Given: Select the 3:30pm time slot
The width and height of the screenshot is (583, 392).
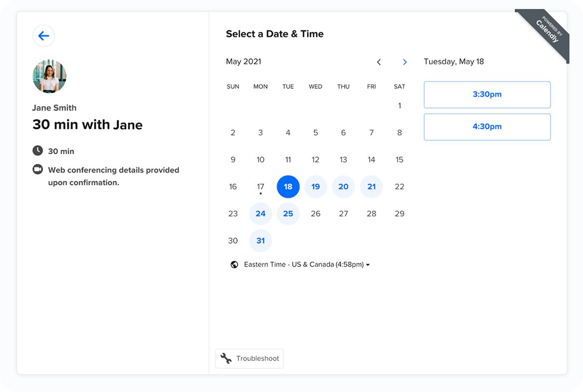Looking at the screenshot, I should (x=487, y=95).
